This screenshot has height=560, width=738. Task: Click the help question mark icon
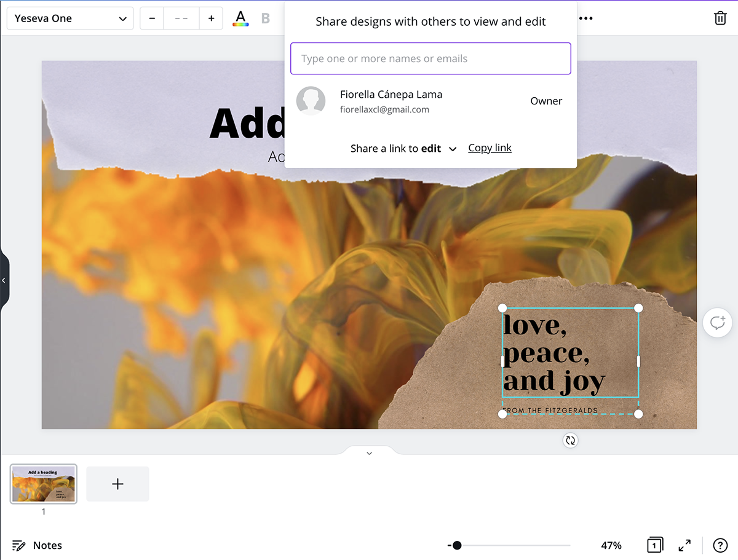tap(720, 545)
